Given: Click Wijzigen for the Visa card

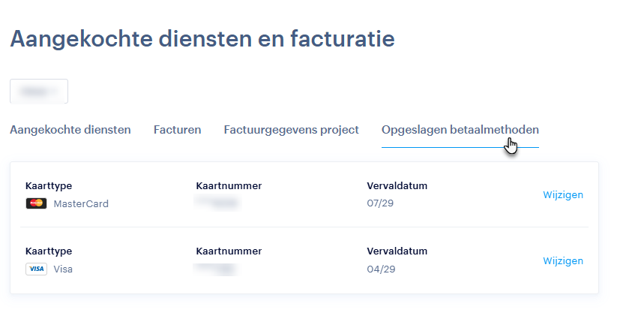Looking at the screenshot, I should (562, 261).
